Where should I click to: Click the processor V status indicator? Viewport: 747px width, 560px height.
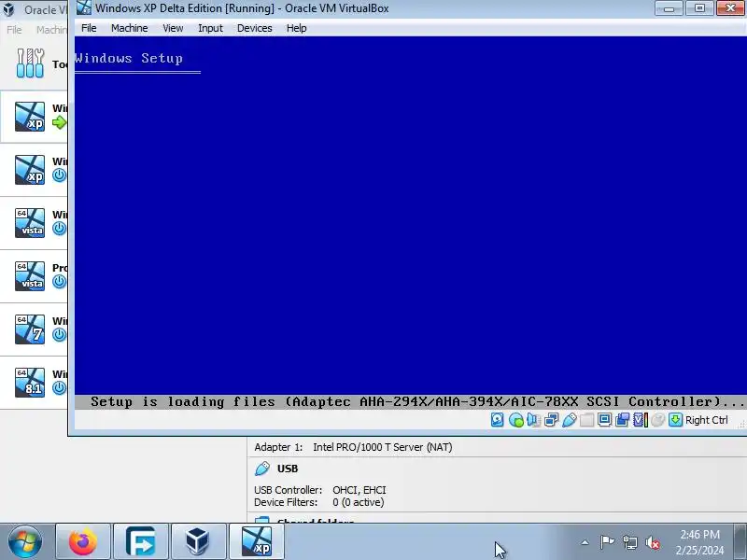coord(640,419)
